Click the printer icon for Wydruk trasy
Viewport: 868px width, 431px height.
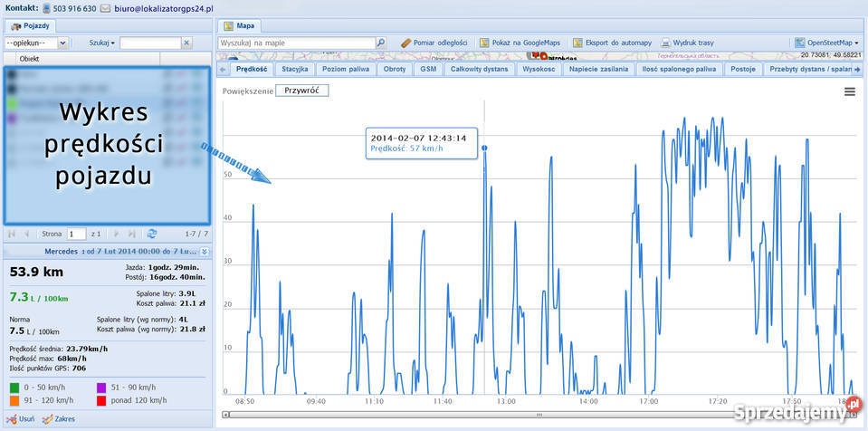[x=665, y=43]
